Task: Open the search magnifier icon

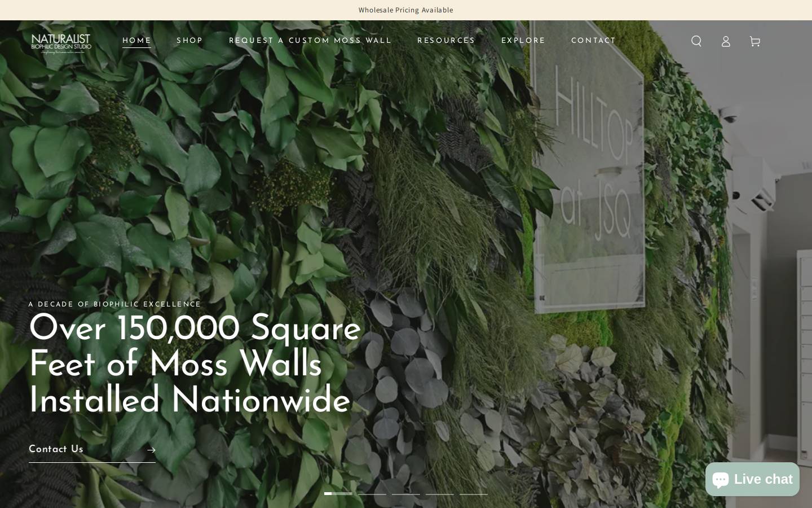Action: pos(696,41)
